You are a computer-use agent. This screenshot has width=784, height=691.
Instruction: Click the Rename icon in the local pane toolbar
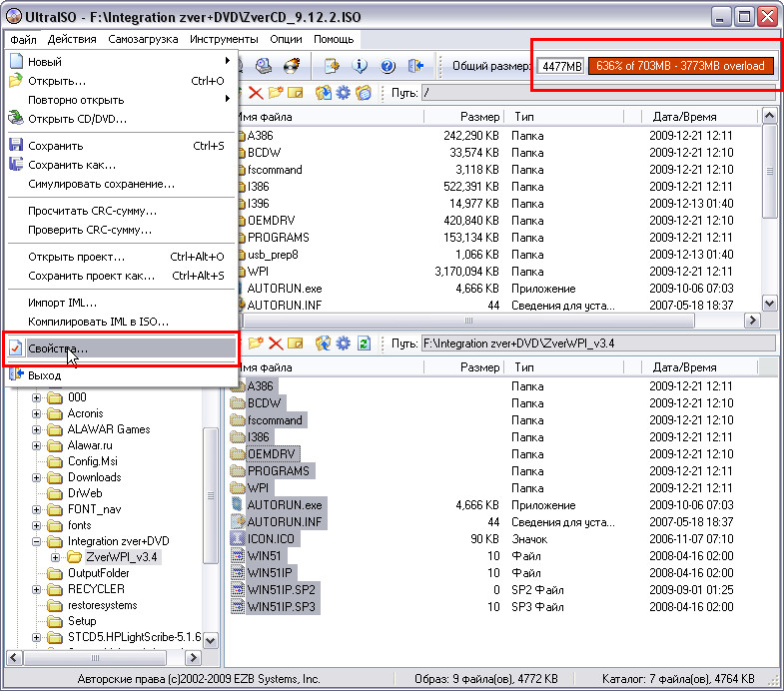[x=296, y=343]
